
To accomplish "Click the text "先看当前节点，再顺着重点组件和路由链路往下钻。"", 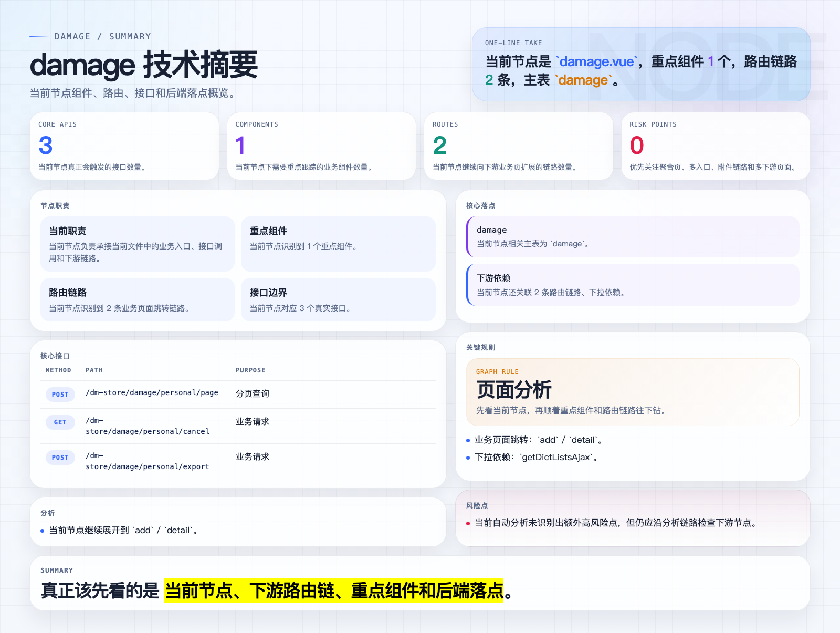I will (x=573, y=410).
